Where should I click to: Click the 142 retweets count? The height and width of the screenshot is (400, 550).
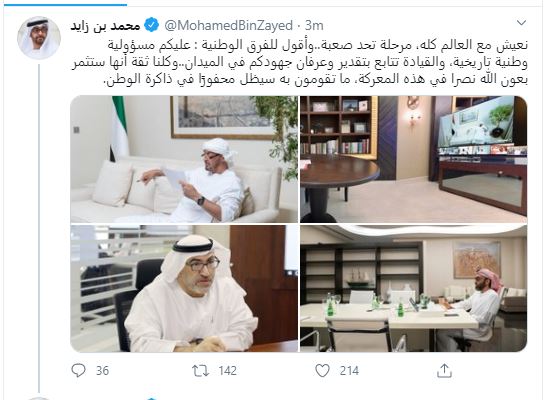point(227,371)
